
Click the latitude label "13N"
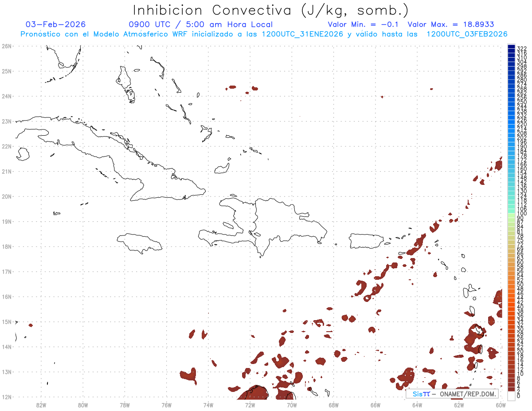point(6,372)
